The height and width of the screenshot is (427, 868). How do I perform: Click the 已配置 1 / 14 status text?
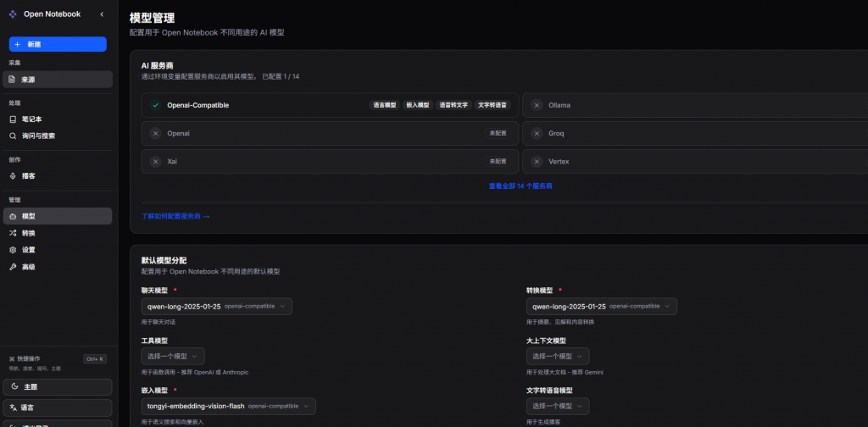(281, 77)
